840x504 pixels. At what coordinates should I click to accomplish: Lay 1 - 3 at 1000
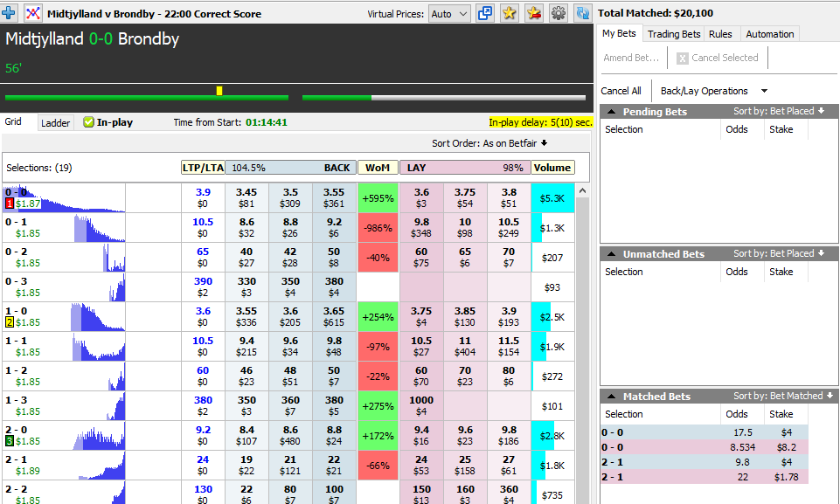point(421,406)
